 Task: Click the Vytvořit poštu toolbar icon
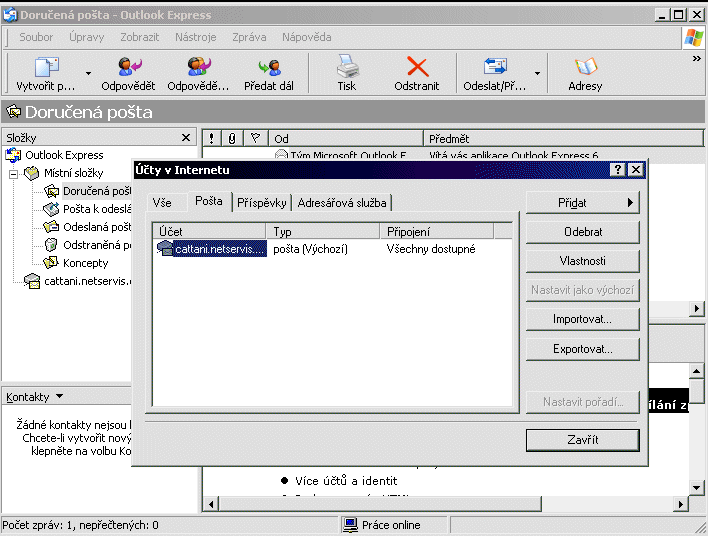click(47, 67)
